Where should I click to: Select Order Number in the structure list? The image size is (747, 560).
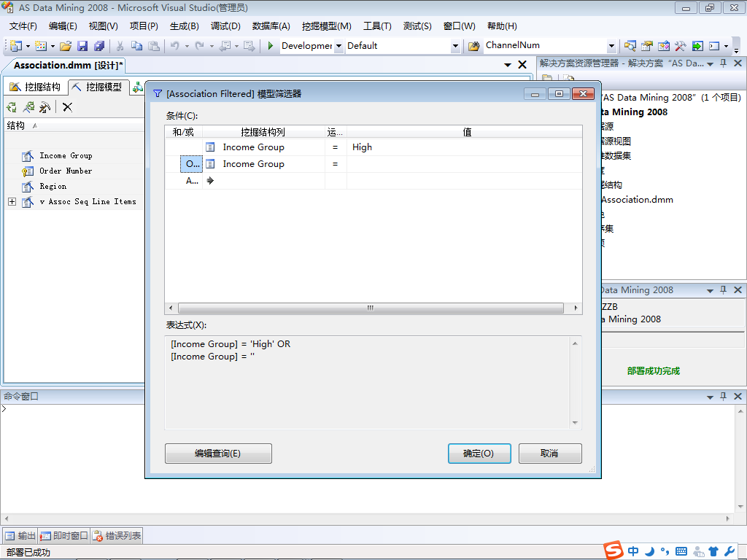(x=65, y=171)
